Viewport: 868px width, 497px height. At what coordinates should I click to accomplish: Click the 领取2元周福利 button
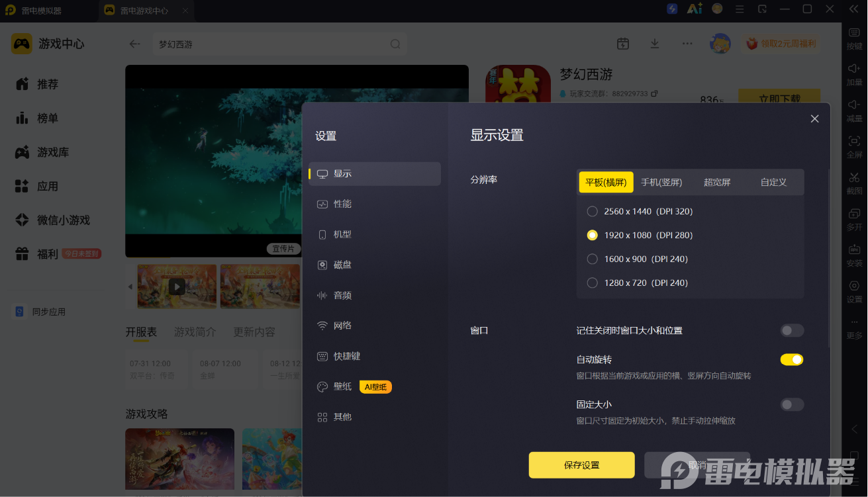[781, 44]
